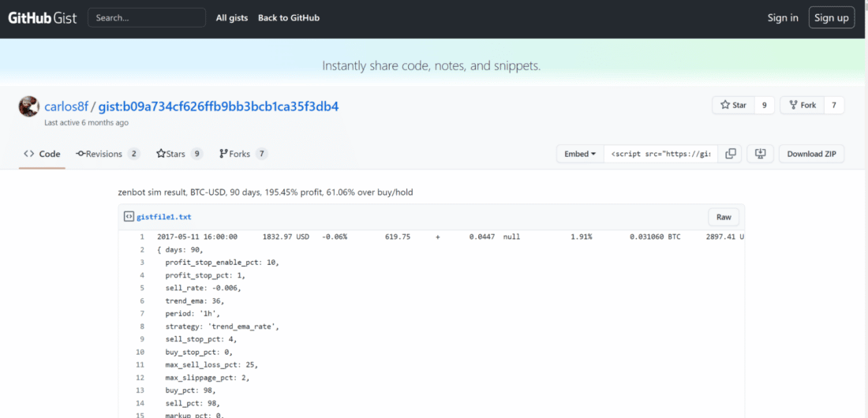Expand the Embed dropdown
The width and height of the screenshot is (868, 418).
point(580,154)
